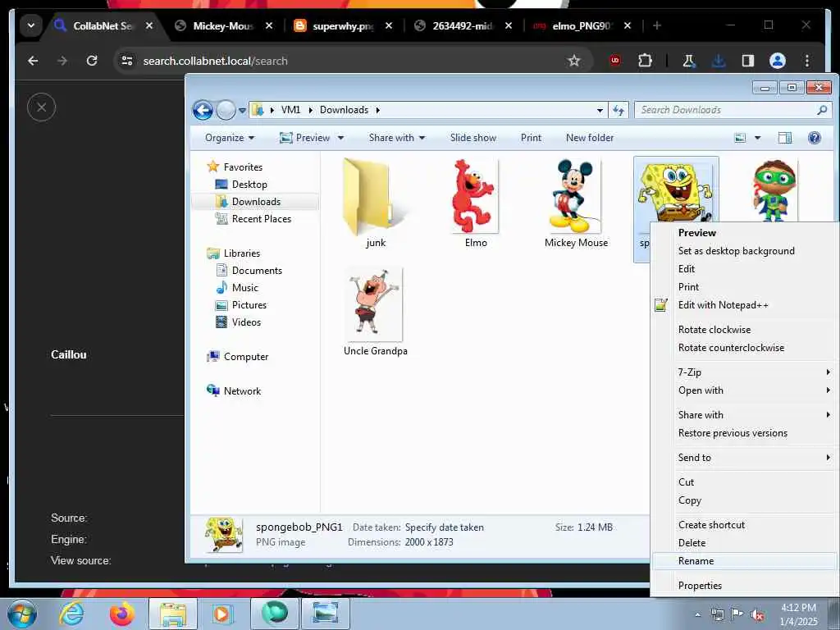Click the Explorer help icon
The width and height of the screenshot is (840, 630).
tap(815, 138)
